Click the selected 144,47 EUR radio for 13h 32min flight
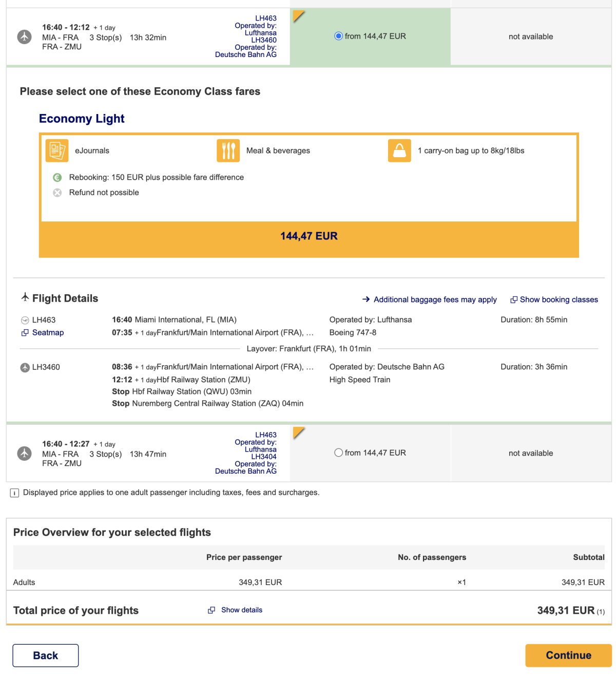The image size is (616, 675). (338, 36)
